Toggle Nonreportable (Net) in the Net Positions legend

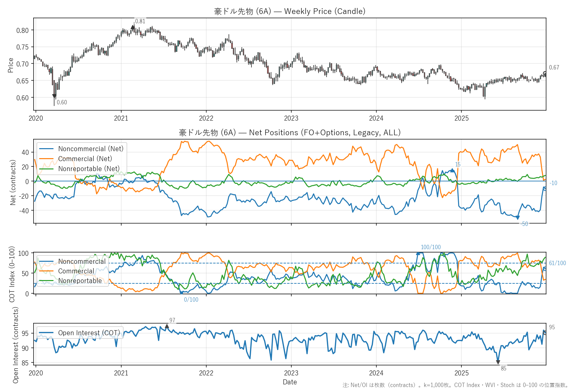pos(89,169)
